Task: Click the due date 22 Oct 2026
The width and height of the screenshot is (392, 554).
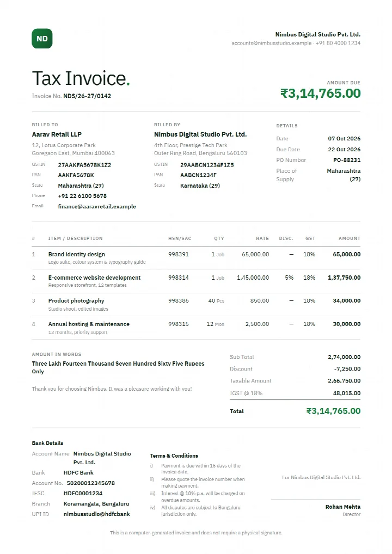Action: point(344,150)
